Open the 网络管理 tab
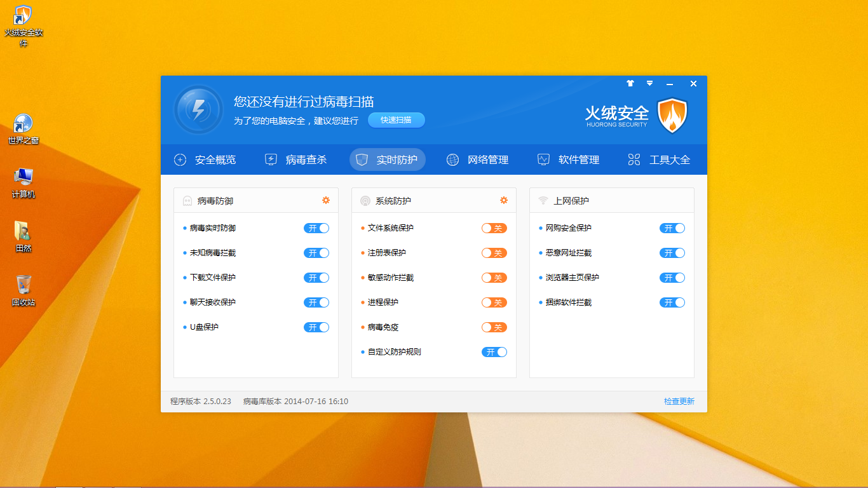Image resolution: width=868 pixels, height=488 pixels. [x=478, y=160]
